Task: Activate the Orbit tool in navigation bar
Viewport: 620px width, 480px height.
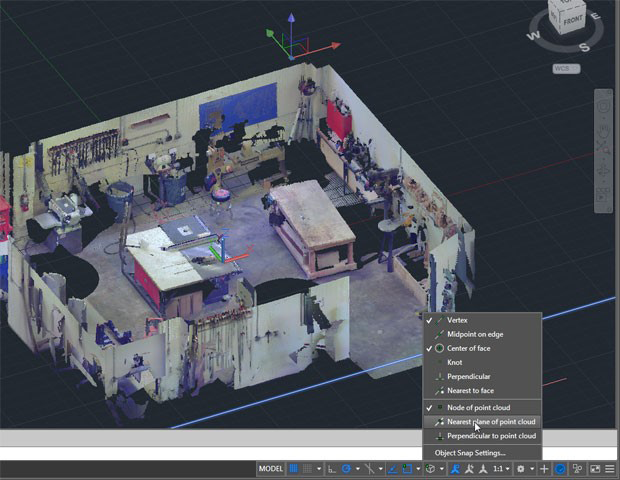Action: pyautogui.click(x=604, y=172)
